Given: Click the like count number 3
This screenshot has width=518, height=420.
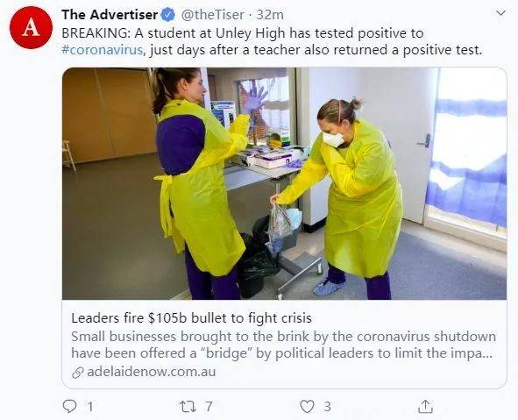Looking at the screenshot, I should pyautogui.click(x=327, y=407).
